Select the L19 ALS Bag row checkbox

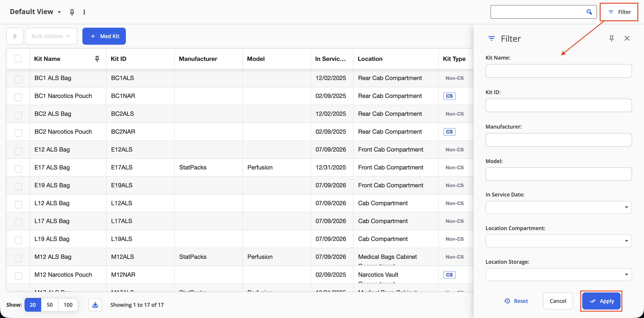pos(18,240)
